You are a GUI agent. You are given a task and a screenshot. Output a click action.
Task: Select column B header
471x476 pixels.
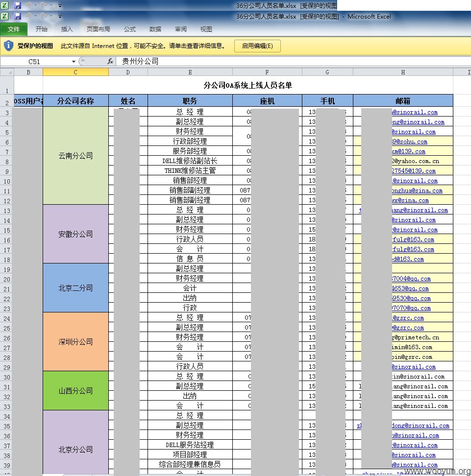coord(28,72)
